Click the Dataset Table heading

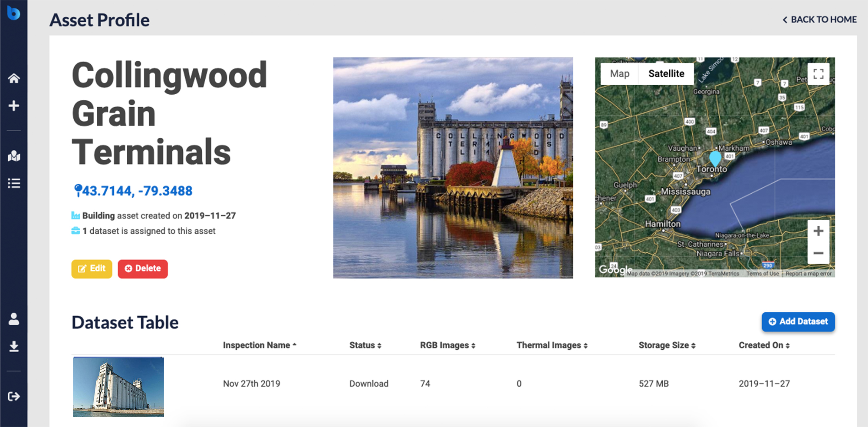pos(125,322)
